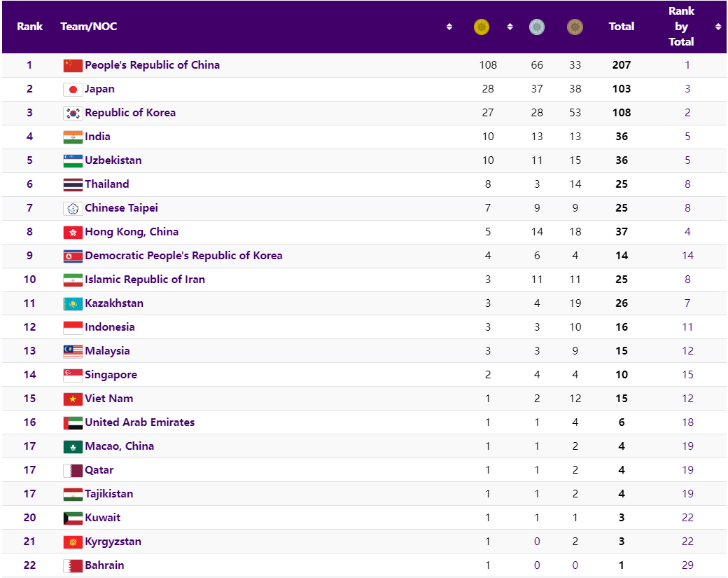Click the gold medal column icon
Viewport: 728px width, 578px height.
pos(482,27)
